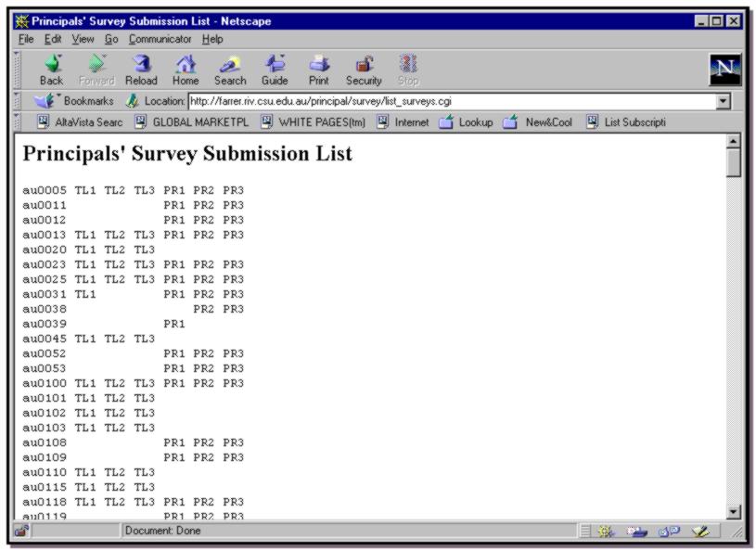Click the au0045 row identifier

[x=45, y=339]
